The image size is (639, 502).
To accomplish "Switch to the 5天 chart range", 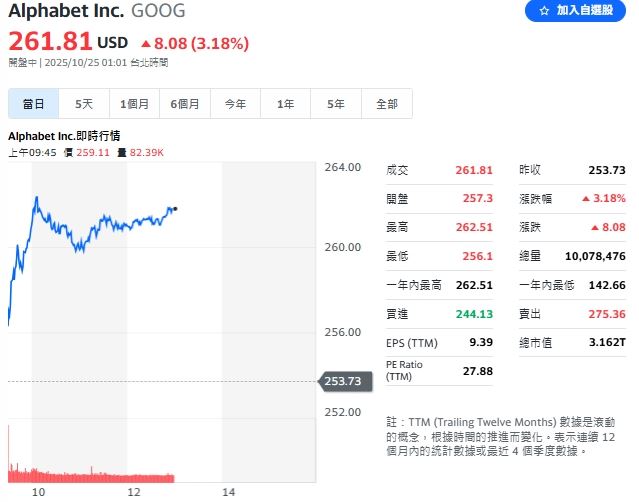I will point(84,104).
